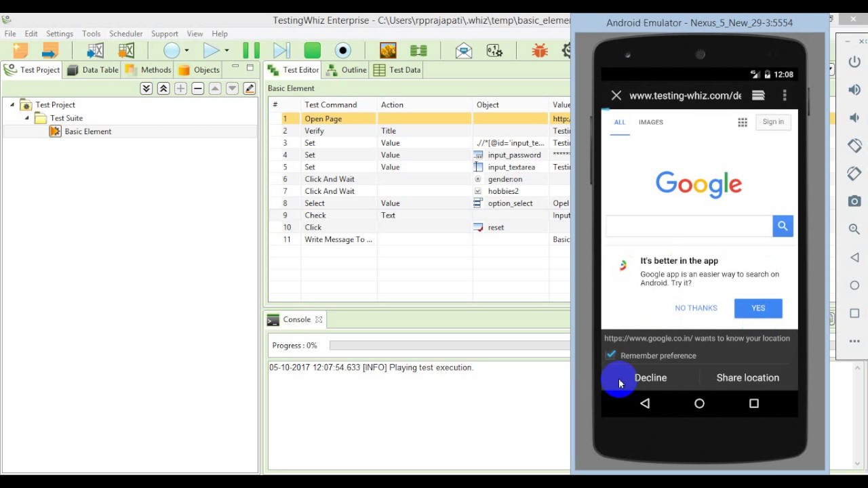Screen dimensions: 868x488
Task: Click the edit pencil icon in project panel
Action: click(250, 89)
